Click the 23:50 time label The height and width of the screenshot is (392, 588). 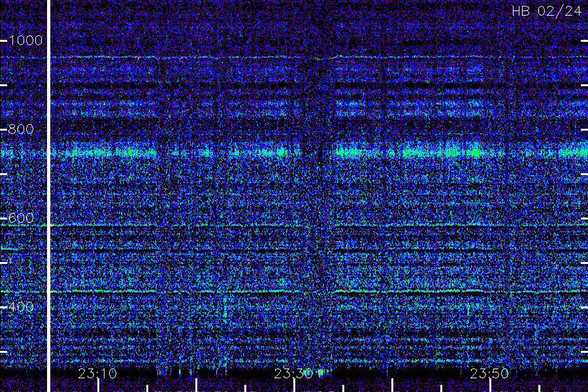pos(490,373)
